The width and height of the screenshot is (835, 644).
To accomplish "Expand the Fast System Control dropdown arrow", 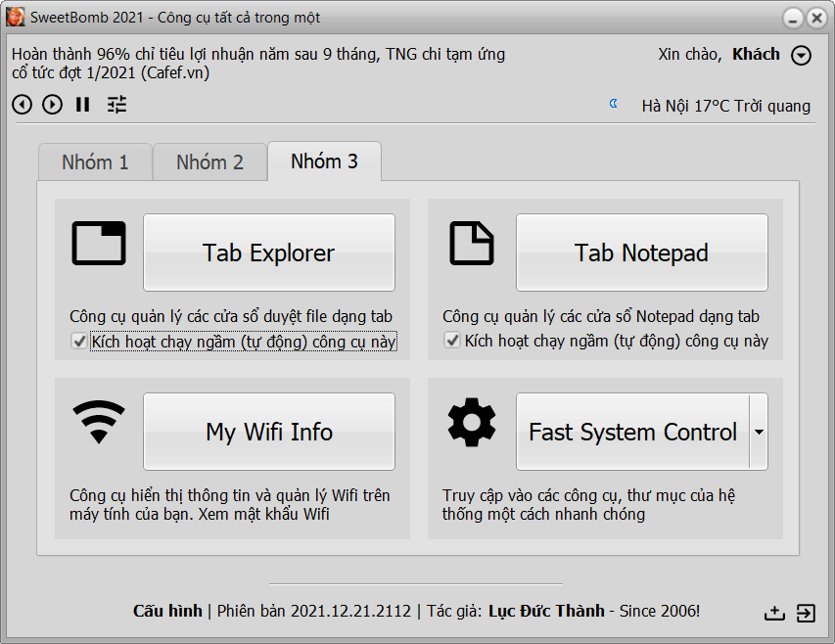I will [x=759, y=432].
